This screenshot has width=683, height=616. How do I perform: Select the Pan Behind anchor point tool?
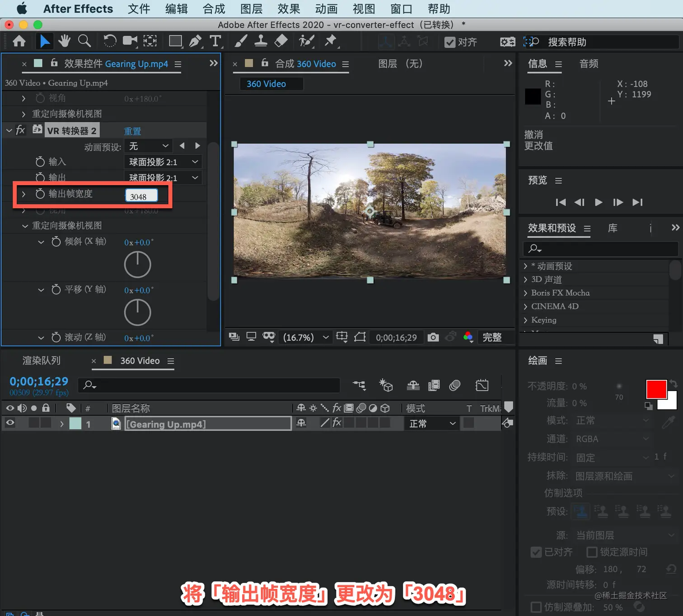[x=150, y=41]
